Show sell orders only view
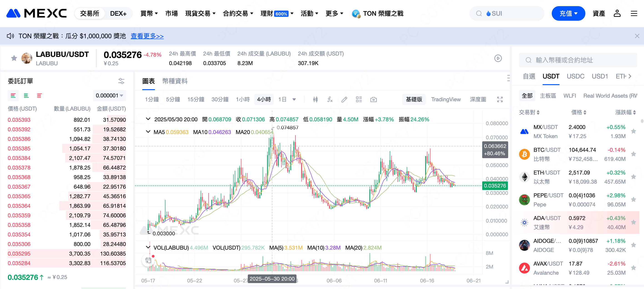Screen dimensions: 644x289 39,95
